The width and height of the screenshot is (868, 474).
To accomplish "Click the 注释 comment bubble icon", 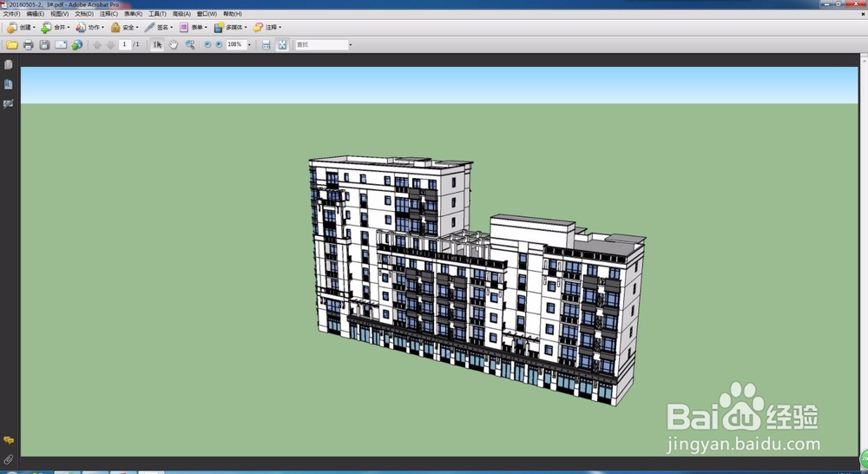I will (x=258, y=27).
